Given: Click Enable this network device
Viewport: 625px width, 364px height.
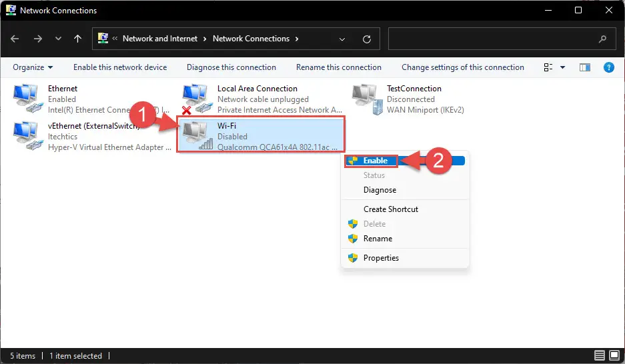Looking at the screenshot, I should click(x=120, y=67).
